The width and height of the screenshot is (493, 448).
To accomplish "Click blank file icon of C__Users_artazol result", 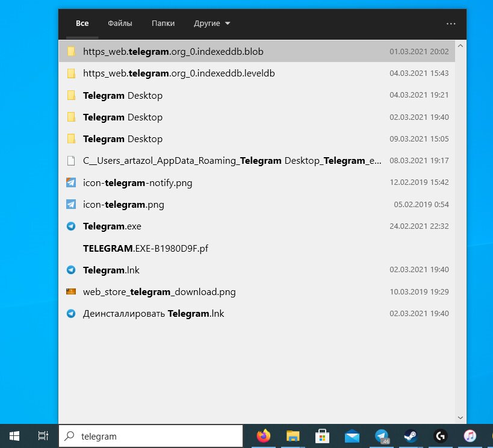I will point(72,161).
